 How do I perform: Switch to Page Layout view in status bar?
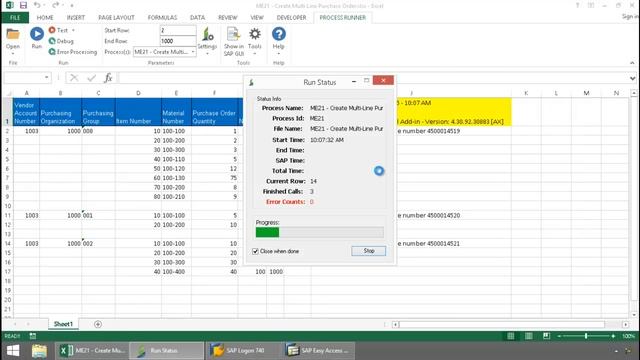529,336
